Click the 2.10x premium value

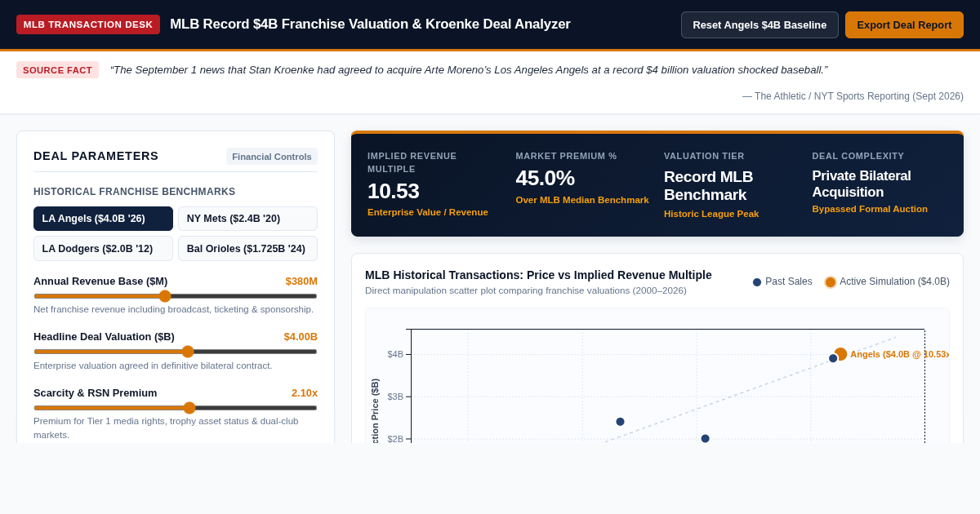305,393
